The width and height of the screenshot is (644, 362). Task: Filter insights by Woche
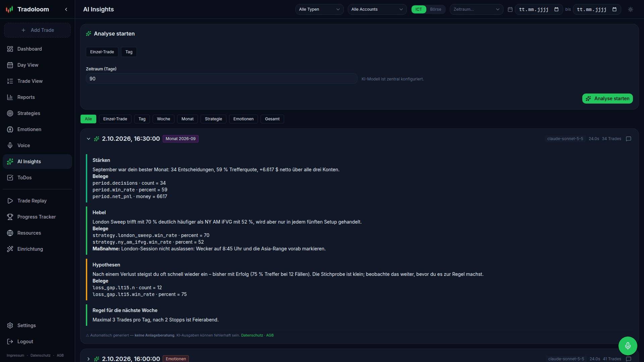tap(163, 119)
